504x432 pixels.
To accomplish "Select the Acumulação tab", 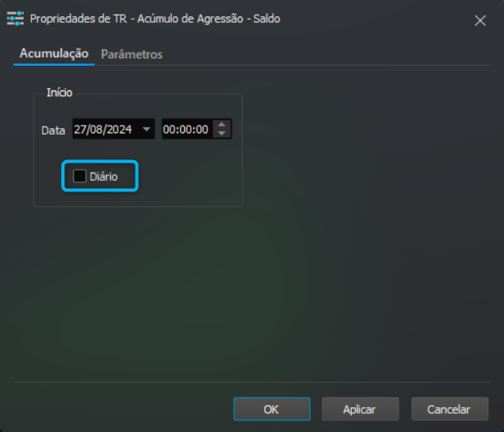I will tap(54, 53).
